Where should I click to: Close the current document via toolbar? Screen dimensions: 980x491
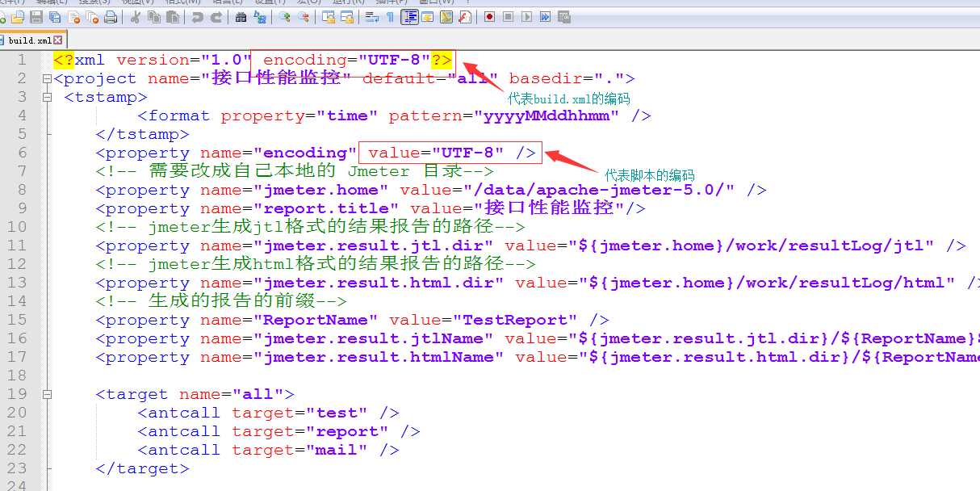pos(73,17)
